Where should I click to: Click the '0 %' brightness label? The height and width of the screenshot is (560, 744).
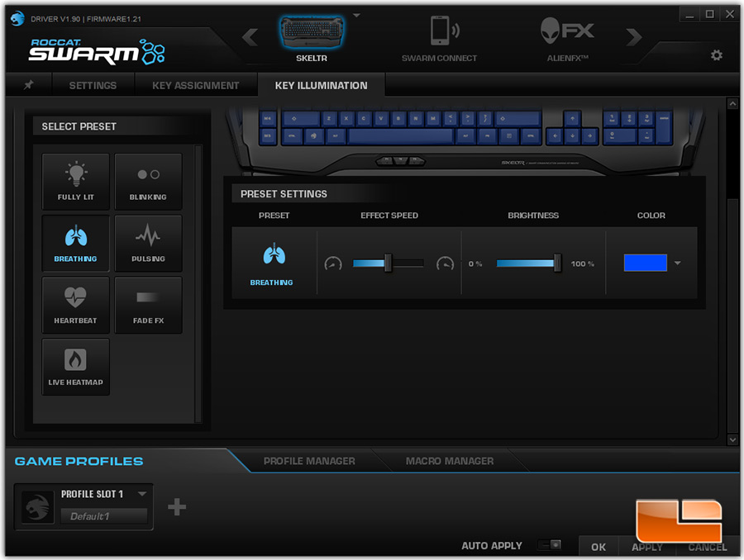tap(475, 263)
